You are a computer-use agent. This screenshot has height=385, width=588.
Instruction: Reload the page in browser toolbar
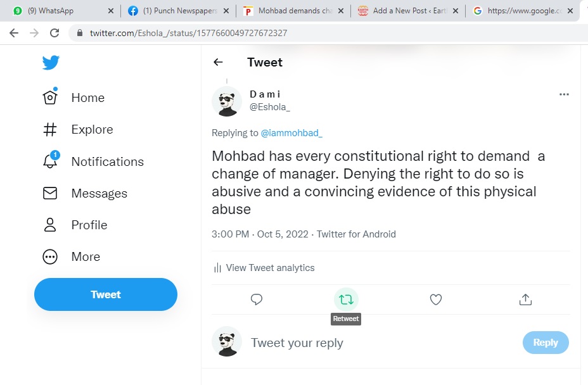point(54,33)
